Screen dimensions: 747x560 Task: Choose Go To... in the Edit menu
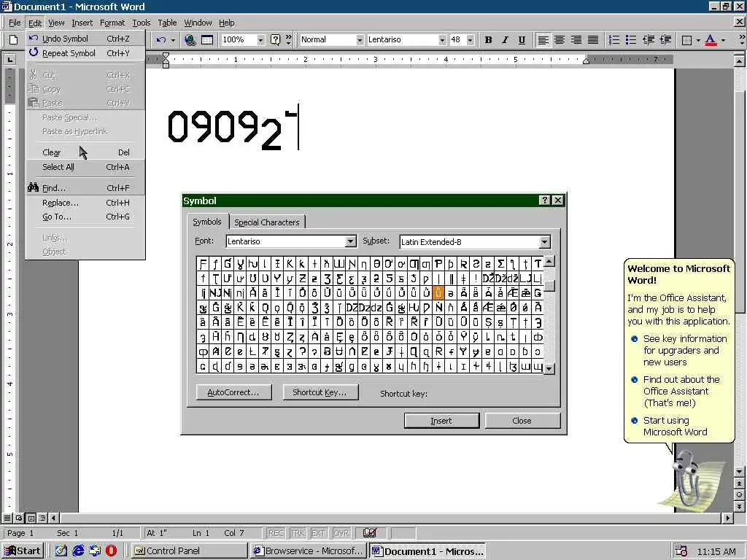tap(86, 217)
